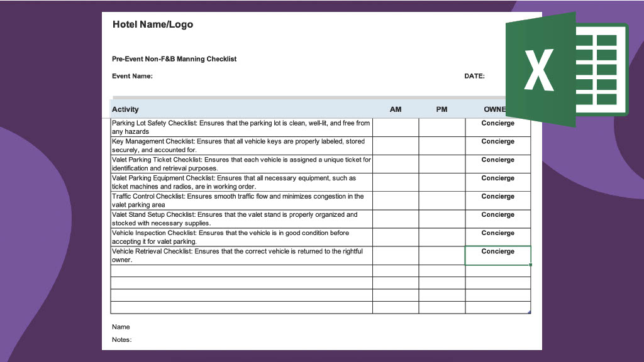Click PM cell for Valet Stand Setup

click(442, 219)
